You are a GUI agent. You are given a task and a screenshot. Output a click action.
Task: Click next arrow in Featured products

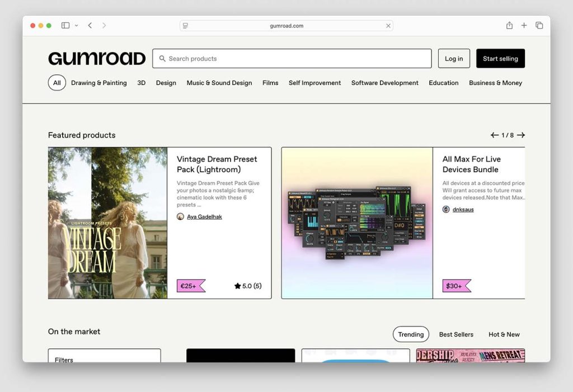521,135
